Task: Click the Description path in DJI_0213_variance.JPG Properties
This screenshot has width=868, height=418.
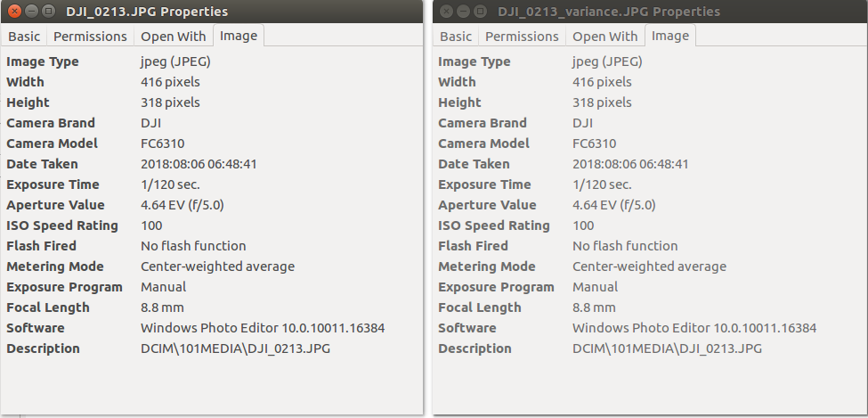Action: 667,348
